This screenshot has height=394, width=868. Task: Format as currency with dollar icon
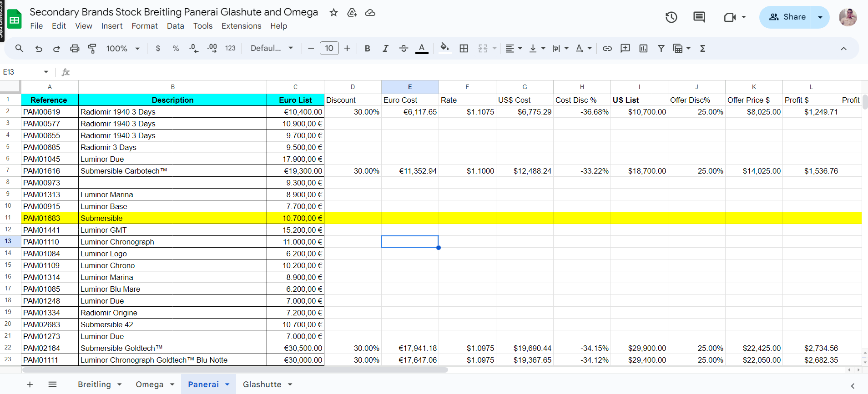pyautogui.click(x=158, y=48)
